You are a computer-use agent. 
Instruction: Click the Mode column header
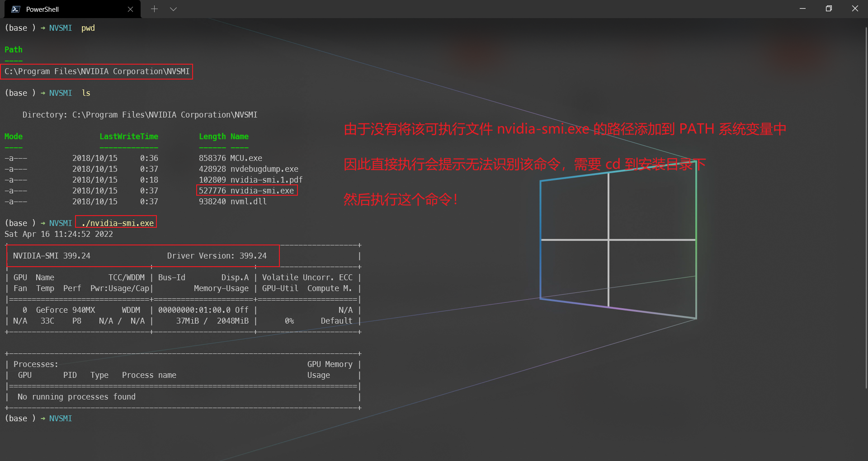point(14,136)
